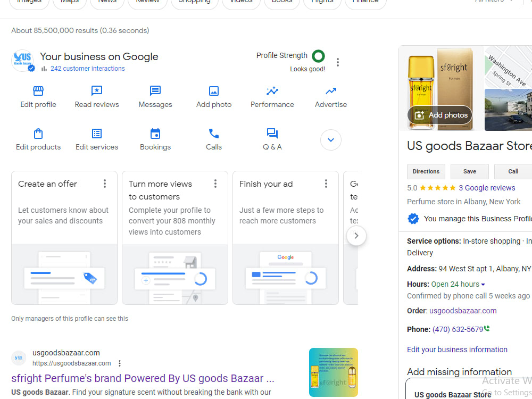Click the Add photo icon
Viewport: 532px width, 399px height.
[214, 91]
